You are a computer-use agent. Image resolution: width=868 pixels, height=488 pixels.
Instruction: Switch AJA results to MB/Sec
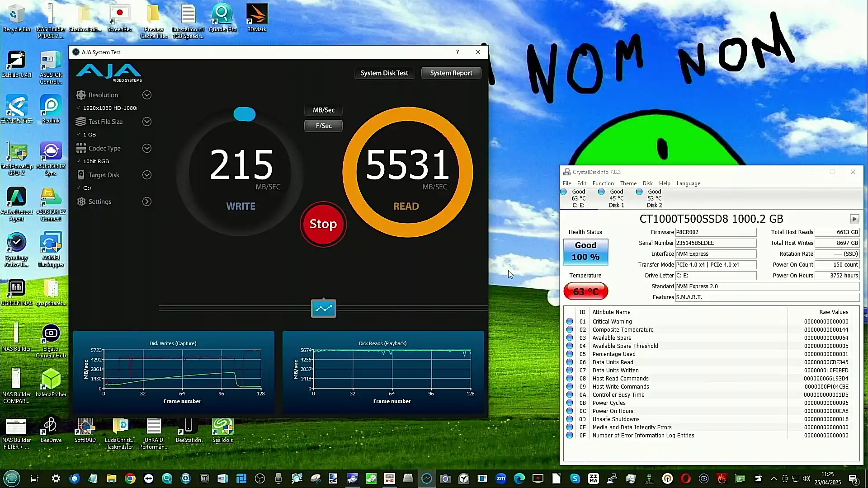pos(324,110)
